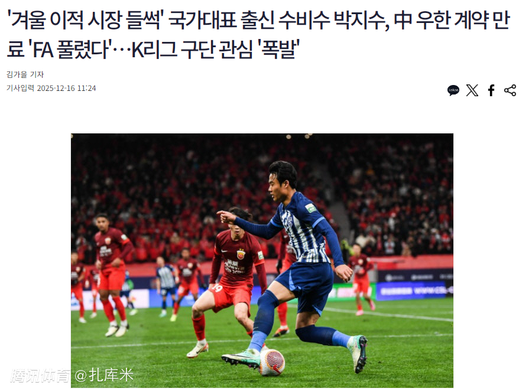
Task: Click 'K리그' in the headline
Action: coord(154,50)
